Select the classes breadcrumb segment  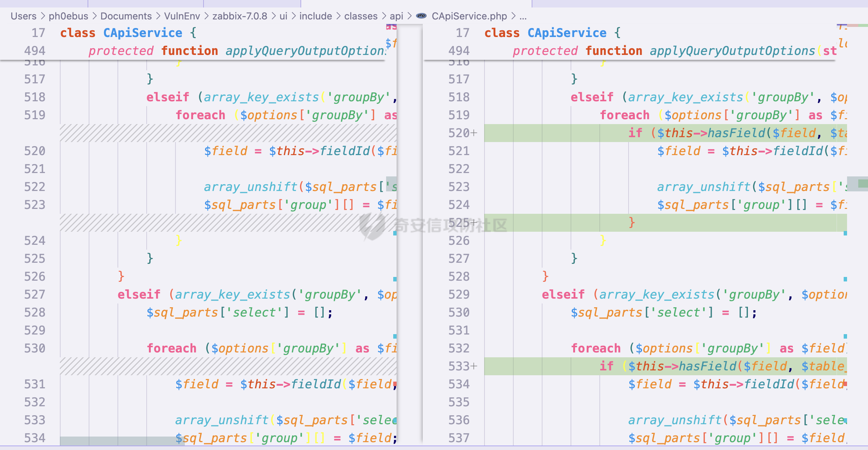(361, 16)
